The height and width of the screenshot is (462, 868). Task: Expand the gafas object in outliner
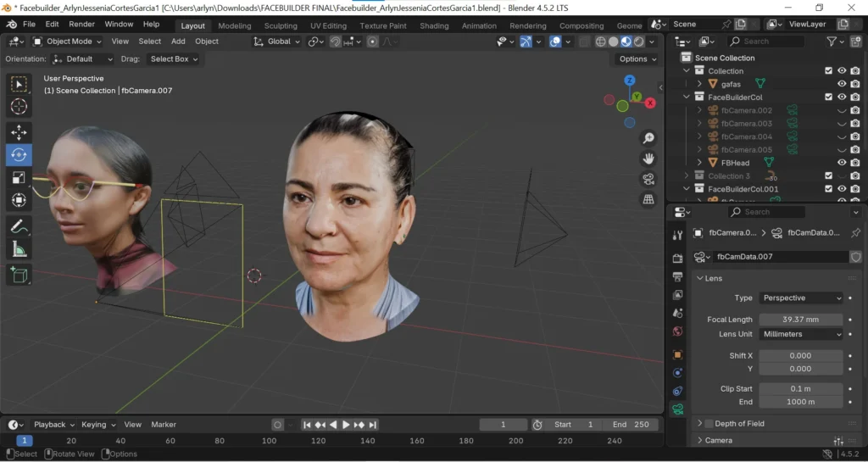(x=699, y=84)
